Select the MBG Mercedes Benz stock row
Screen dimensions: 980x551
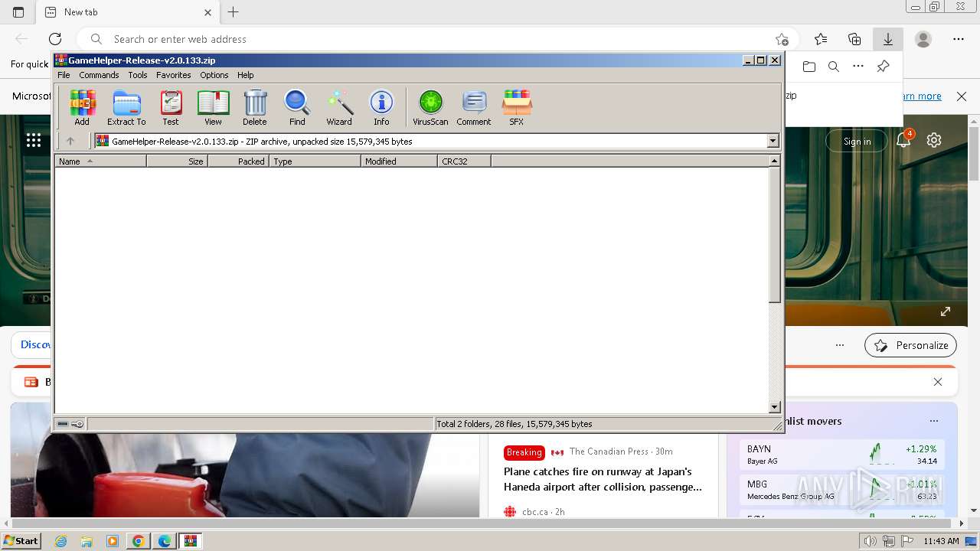843,490
